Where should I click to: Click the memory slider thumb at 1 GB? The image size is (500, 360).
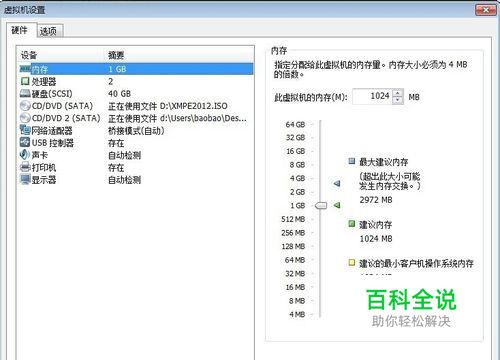coord(321,205)
